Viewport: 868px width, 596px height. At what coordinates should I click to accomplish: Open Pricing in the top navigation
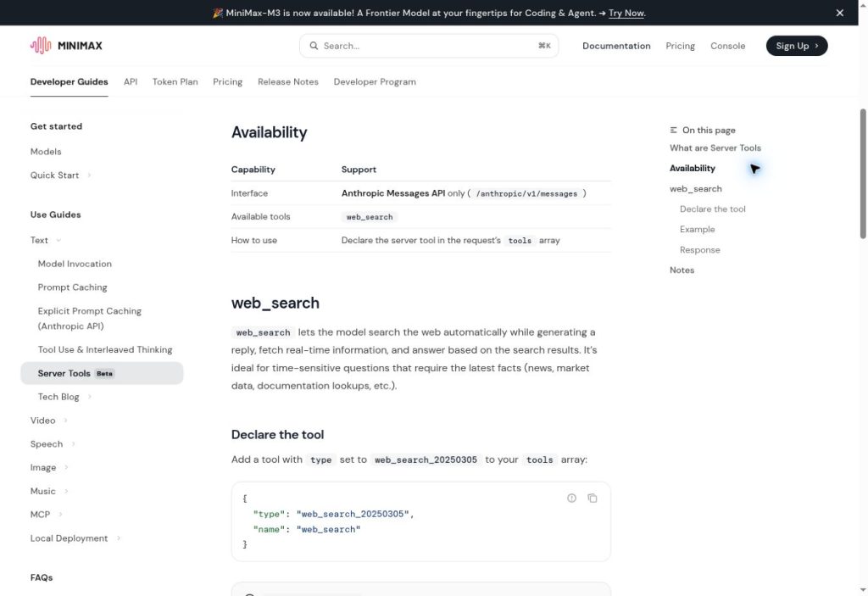[x=680, y=46]
